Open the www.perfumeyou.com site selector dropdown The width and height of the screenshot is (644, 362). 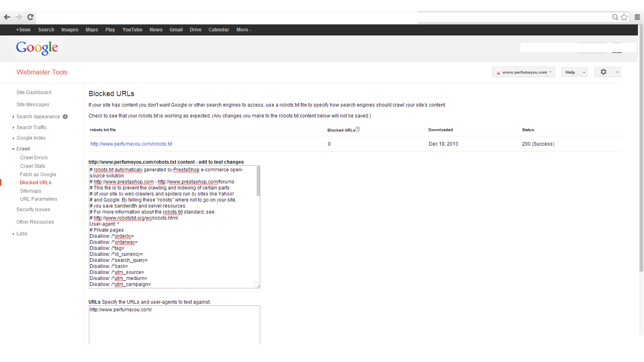coord(523,72)
